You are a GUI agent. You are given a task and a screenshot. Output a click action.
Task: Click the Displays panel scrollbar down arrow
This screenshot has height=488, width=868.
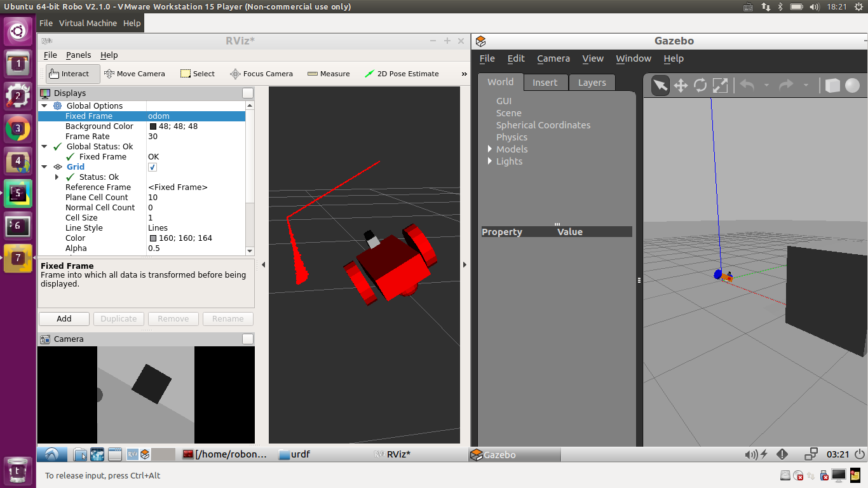click(250, 251)
